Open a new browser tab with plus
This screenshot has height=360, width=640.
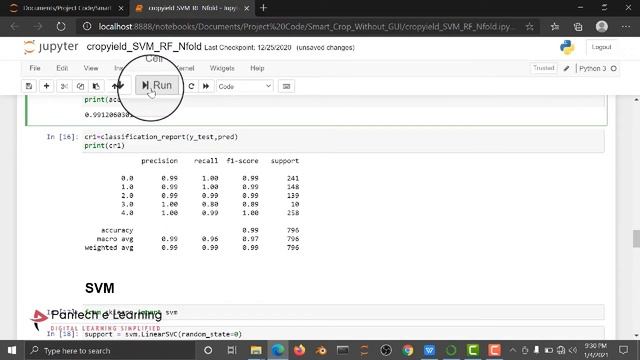tap(263, 8)
